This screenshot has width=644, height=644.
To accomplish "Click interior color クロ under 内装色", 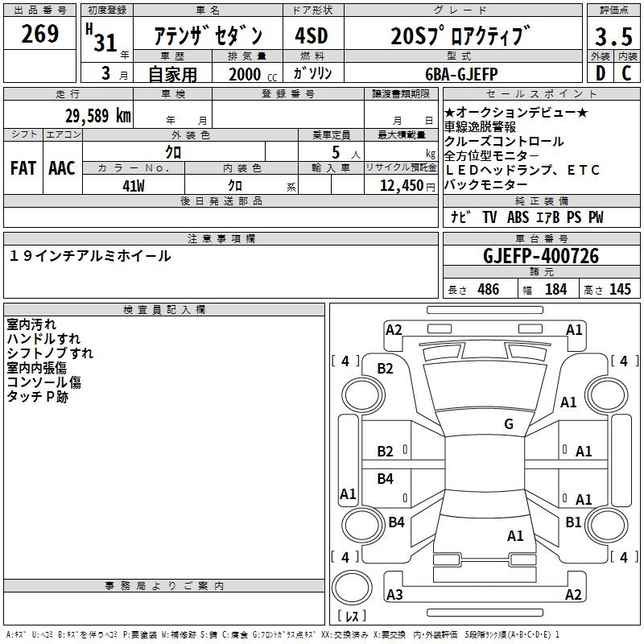I will 235,186.
